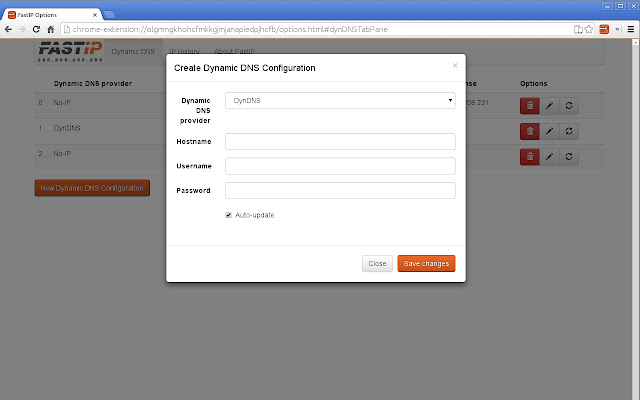Click the Save changes button
The height and width of the screenshot is (400, 640).
coord(426,264)
